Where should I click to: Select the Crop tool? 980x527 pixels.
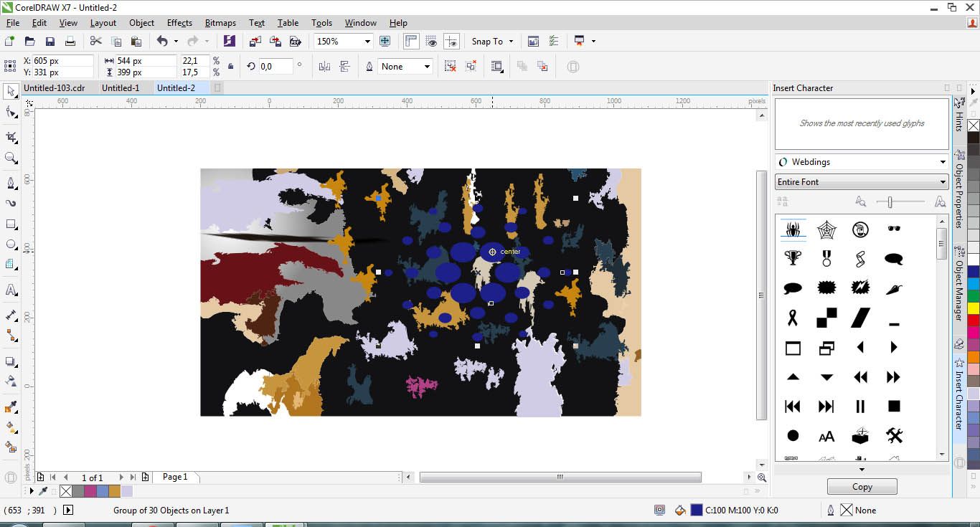(x=11, y=137)
